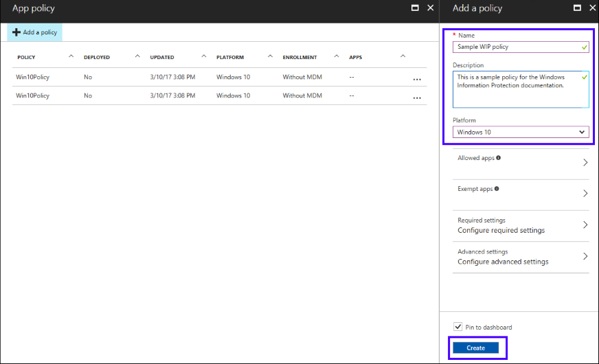
Task: Click the Add a policy plus button
Action: coord(34,32)
